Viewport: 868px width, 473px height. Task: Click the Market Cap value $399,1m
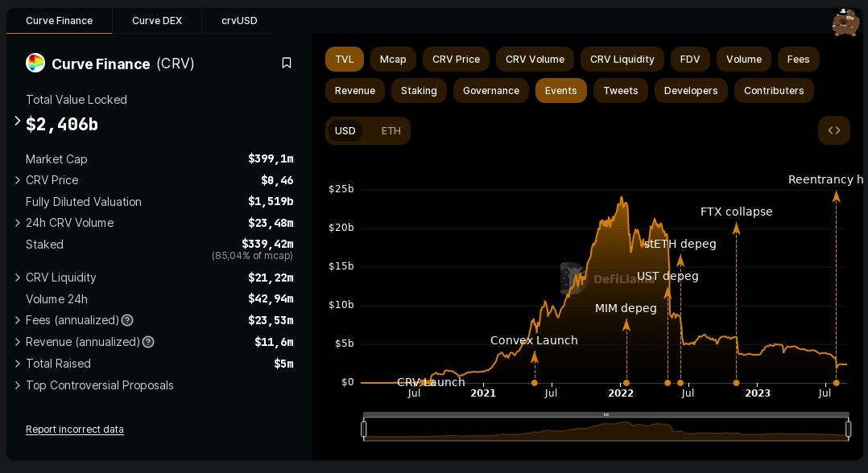pos(271,158)
